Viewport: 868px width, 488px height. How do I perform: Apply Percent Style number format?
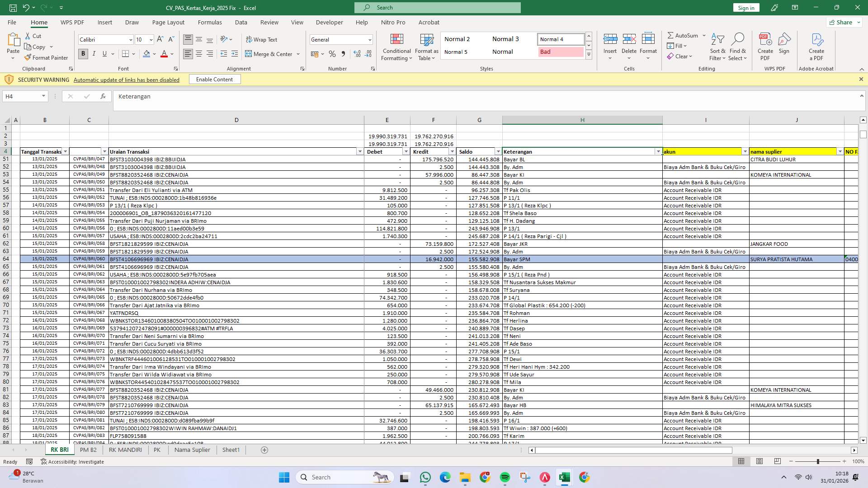click(x=332, y=54)
